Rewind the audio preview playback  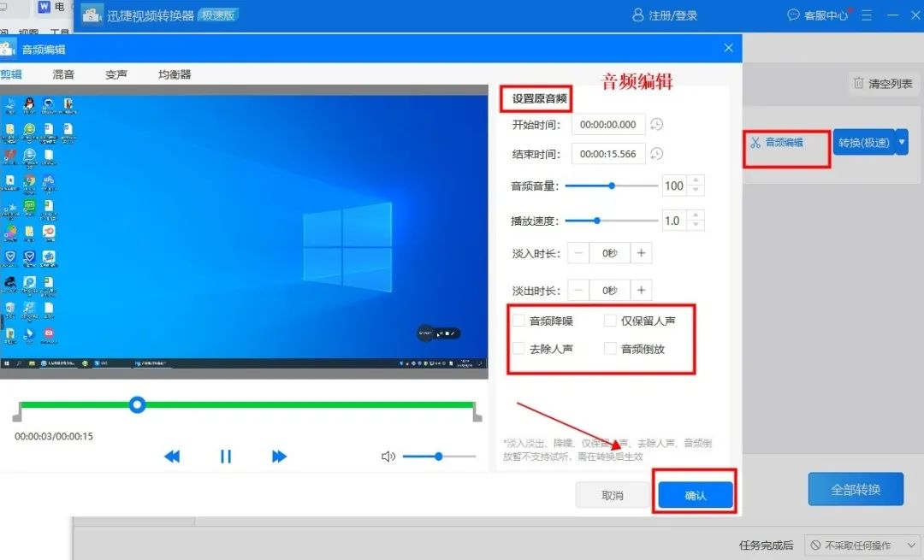[x=172, y=457]
